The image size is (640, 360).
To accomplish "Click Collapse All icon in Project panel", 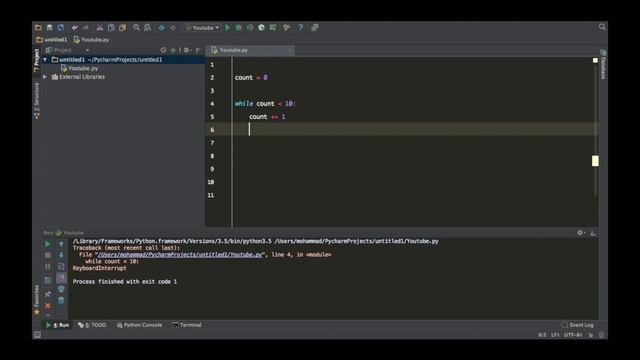I will [173, 50].
